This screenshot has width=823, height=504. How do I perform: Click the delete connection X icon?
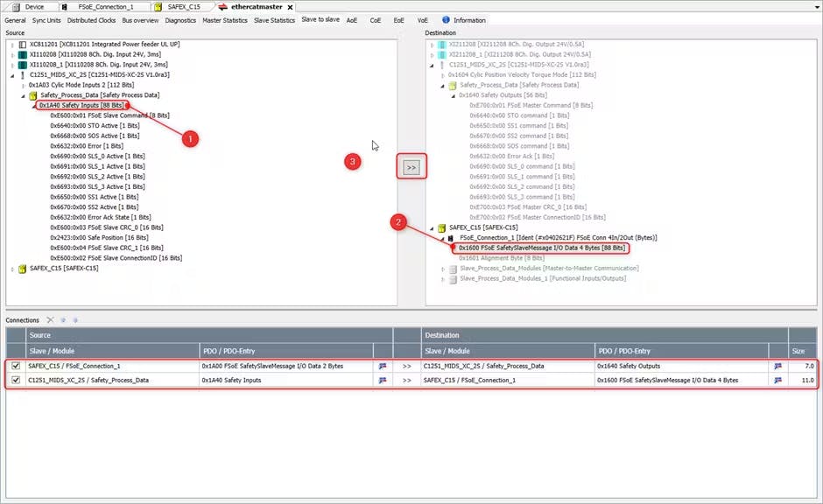click(x=50, y=320)
